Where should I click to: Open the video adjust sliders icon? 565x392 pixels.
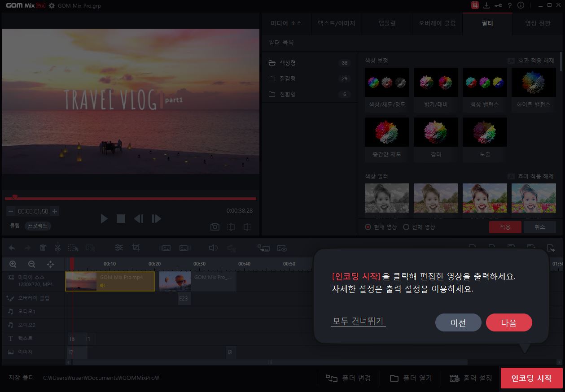[x=119, y=248]
